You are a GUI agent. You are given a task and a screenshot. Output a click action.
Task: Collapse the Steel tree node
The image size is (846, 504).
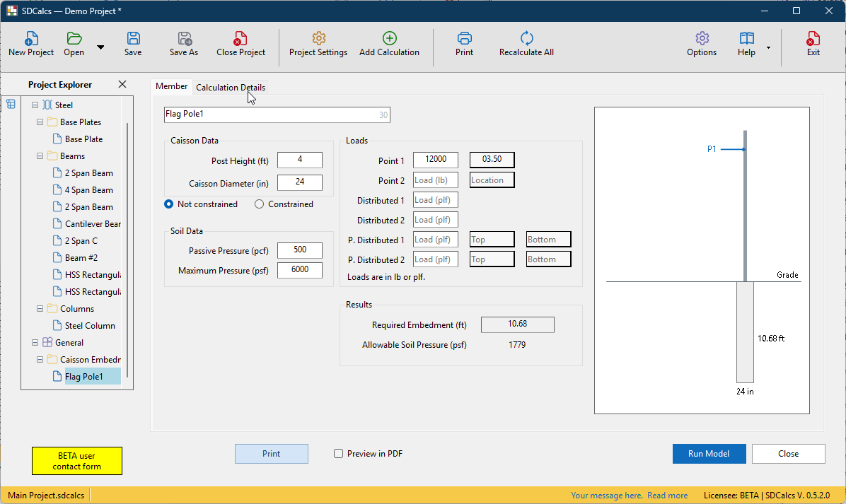coord(35,105)
